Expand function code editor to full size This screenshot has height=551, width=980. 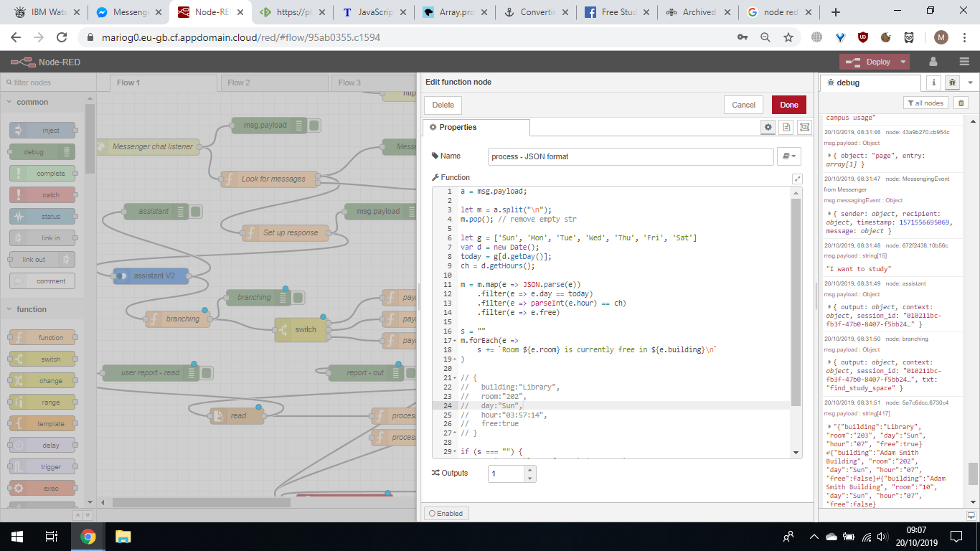tap(797, 178)
